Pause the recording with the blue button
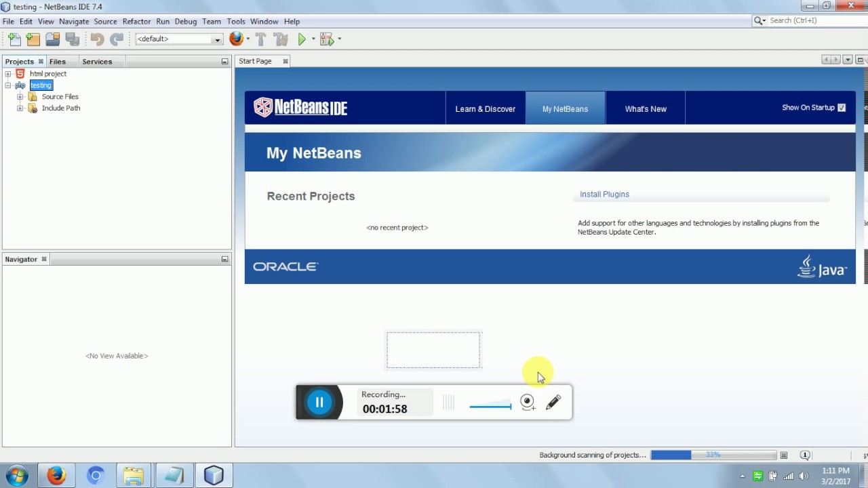The width and height of the screenshot is (868, 488). (x=319, y=402)
